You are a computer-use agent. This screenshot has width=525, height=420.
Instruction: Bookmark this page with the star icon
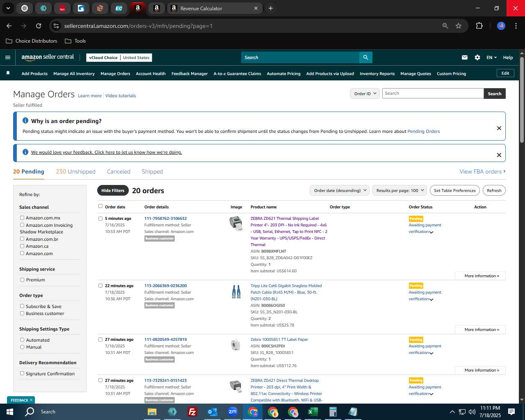click(x=459, y=26)
